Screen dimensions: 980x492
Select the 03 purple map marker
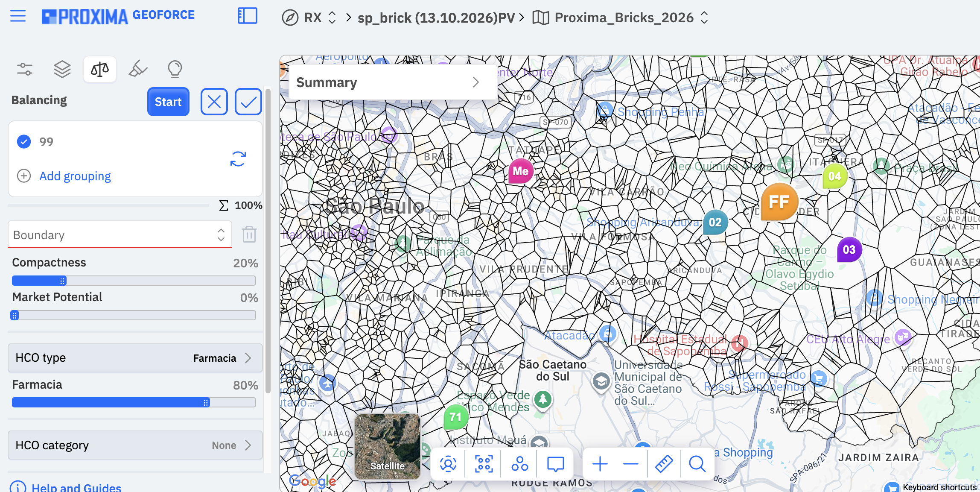tap(849, 249)
